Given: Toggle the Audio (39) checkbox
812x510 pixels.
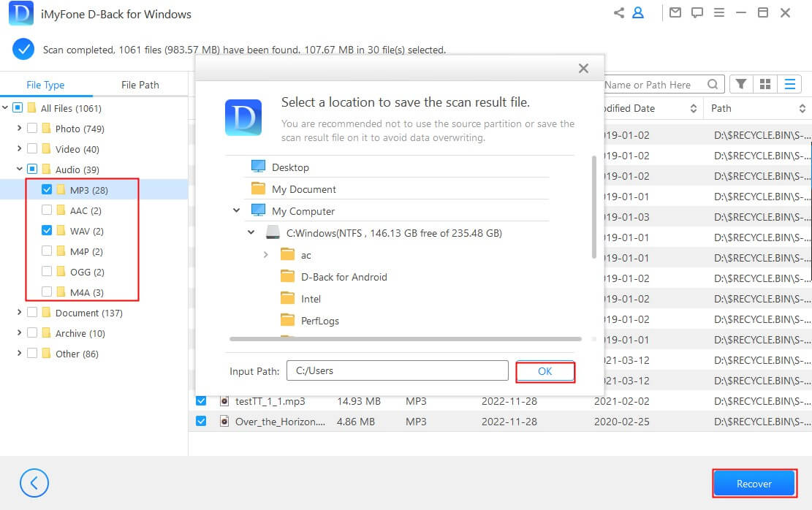Looking at the screenshot, I should tap(32, 169).
